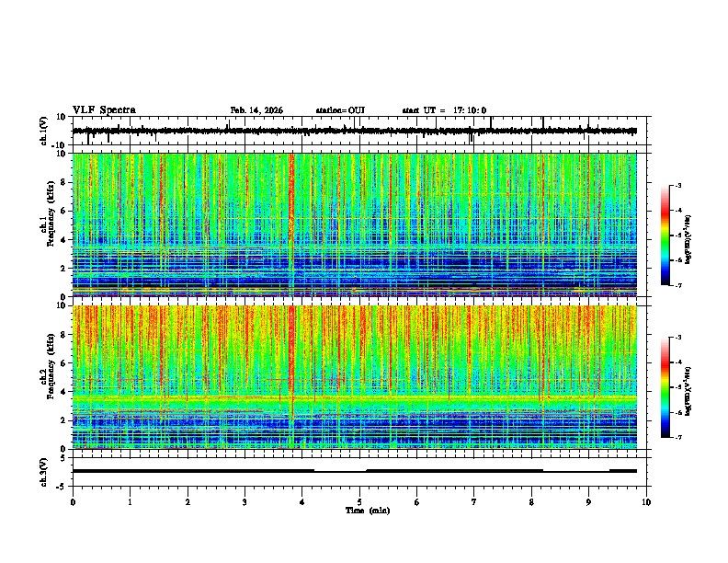Viewport: 728px width, 563px height.
Task: Click the "station=OUI" header label
Action: 340,110
